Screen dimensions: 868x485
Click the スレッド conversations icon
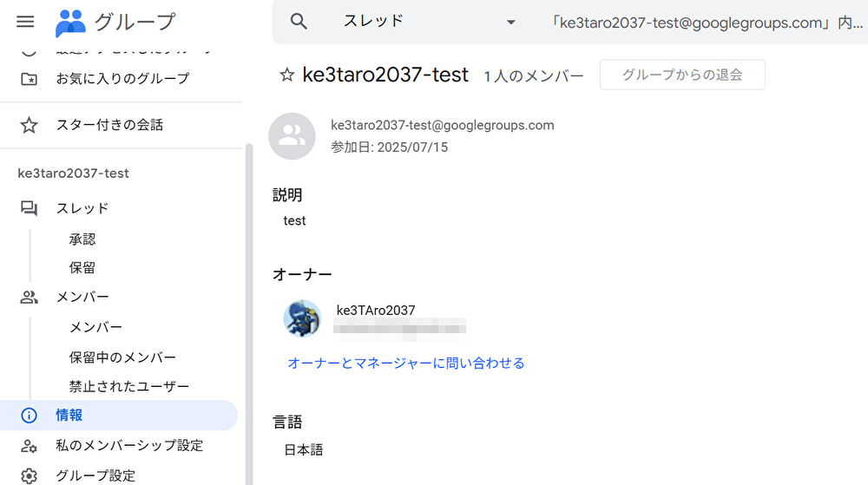point(29,208)
